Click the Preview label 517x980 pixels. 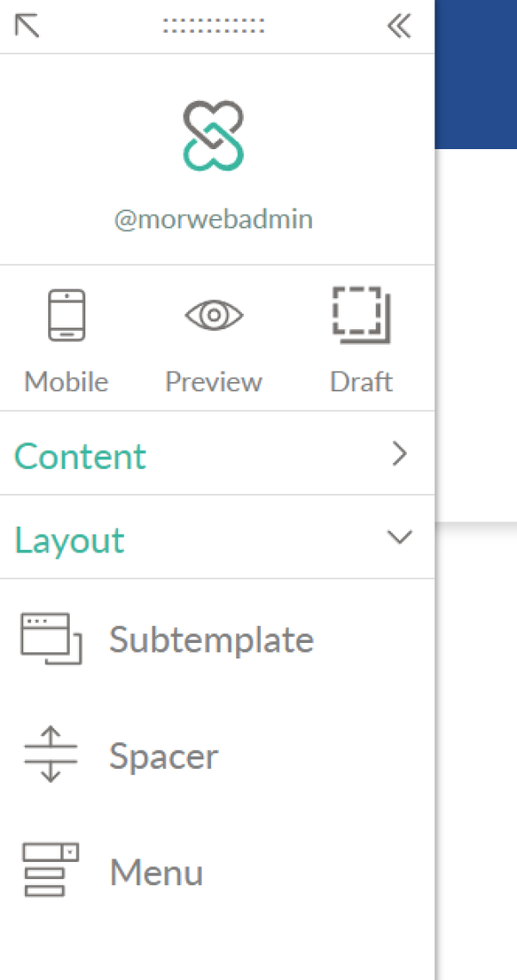tap(214, 382)
